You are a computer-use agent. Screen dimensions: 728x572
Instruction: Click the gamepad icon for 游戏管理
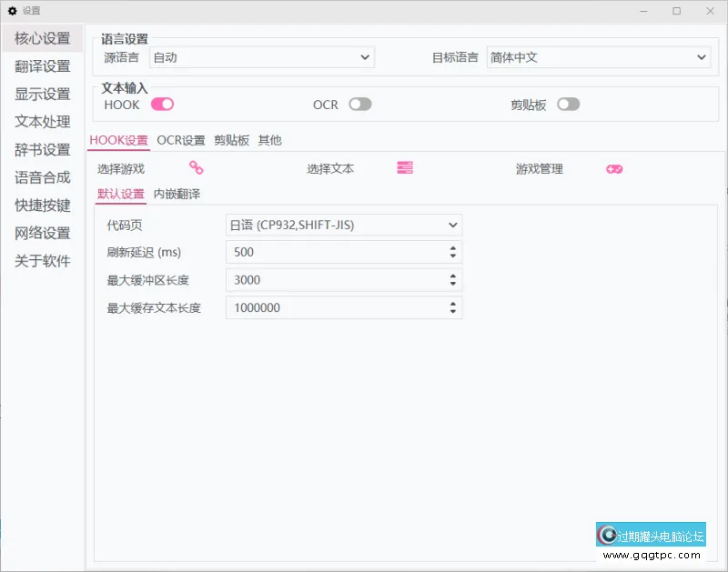click(614, 169)
